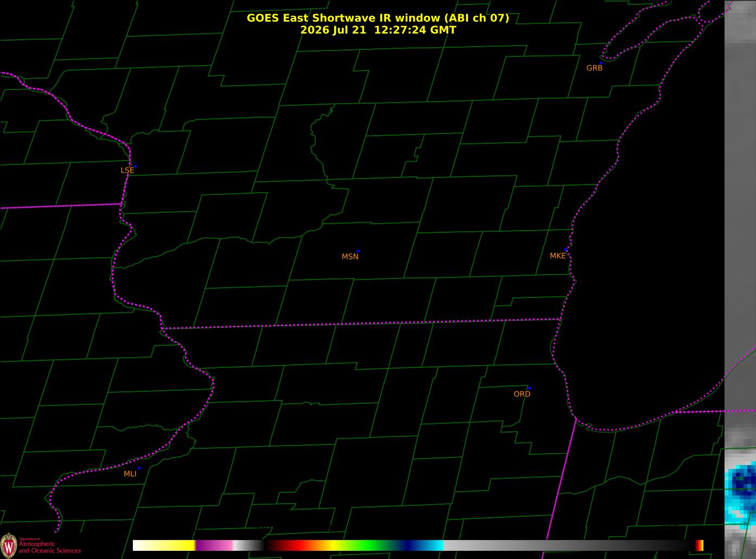Click the ORD station marker
Image resolution: width=756 pixels, height=559 pixels.
click(529, 389)
